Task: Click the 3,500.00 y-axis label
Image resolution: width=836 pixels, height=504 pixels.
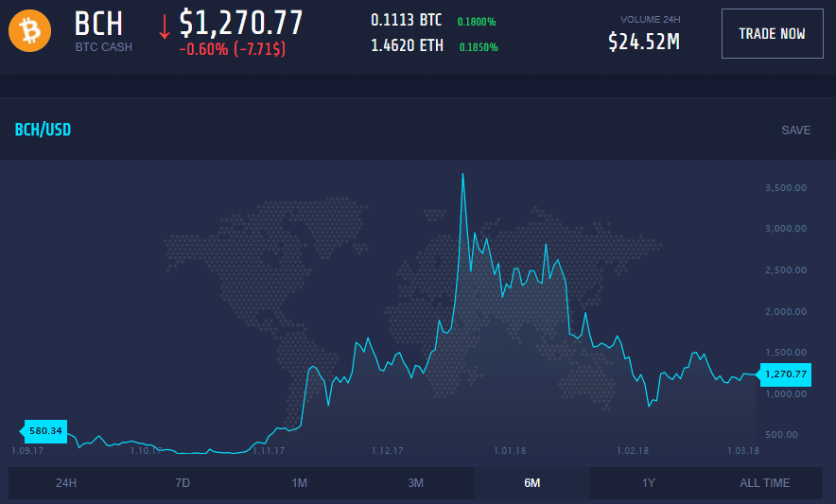Action: [786, 188]
